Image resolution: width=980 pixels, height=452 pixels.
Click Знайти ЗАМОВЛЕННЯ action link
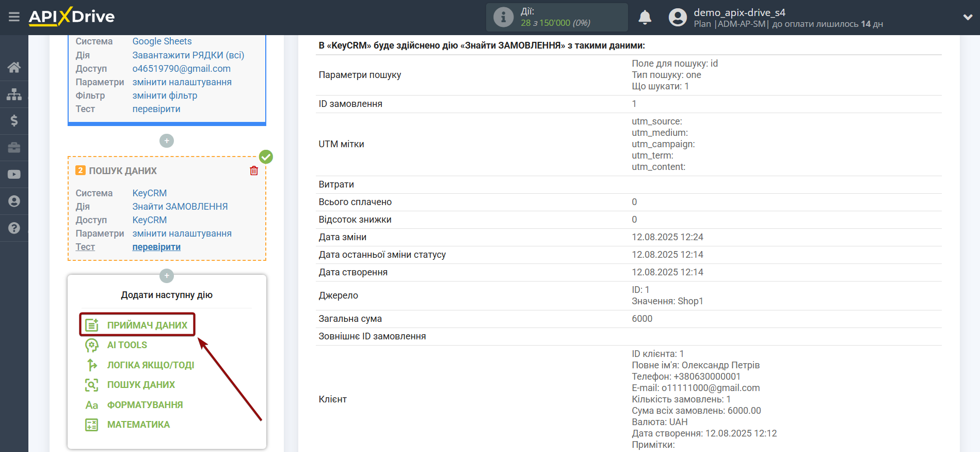[180, 207]
